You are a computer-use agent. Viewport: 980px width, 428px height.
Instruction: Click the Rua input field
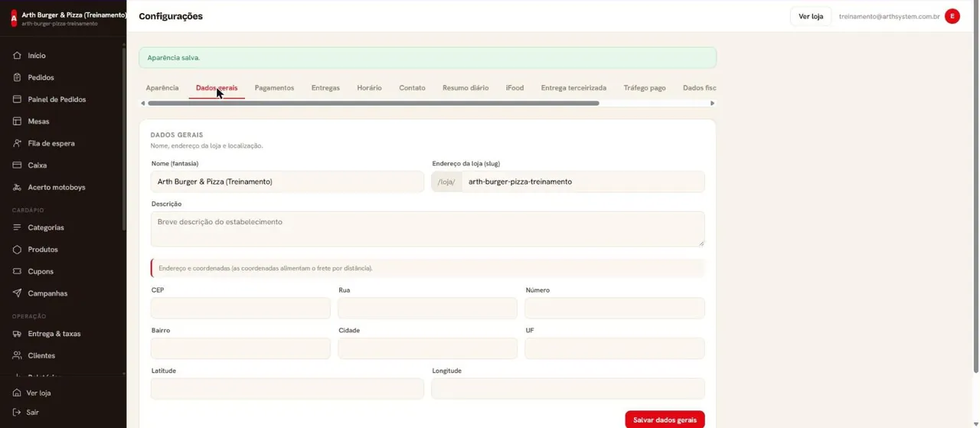(x=427, y=308)
